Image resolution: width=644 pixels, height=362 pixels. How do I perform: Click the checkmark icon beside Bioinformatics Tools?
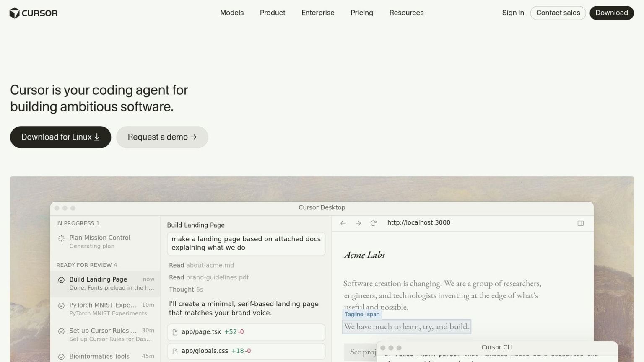click(61, 357)
